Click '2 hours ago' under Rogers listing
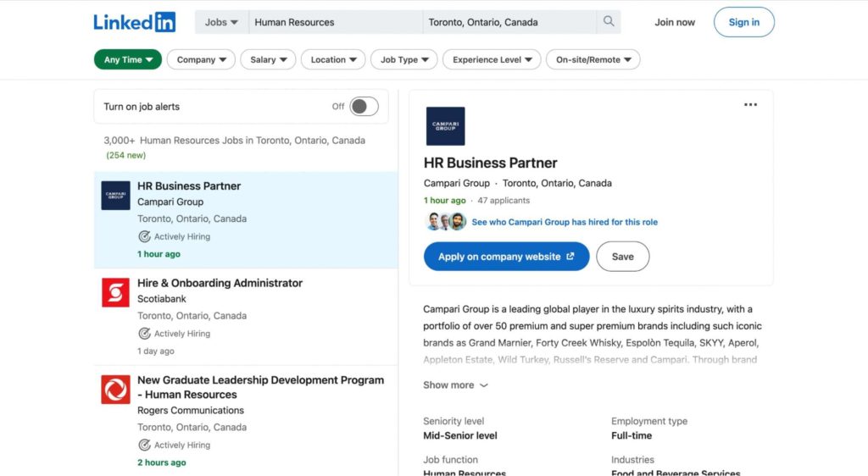 (162, 462)
